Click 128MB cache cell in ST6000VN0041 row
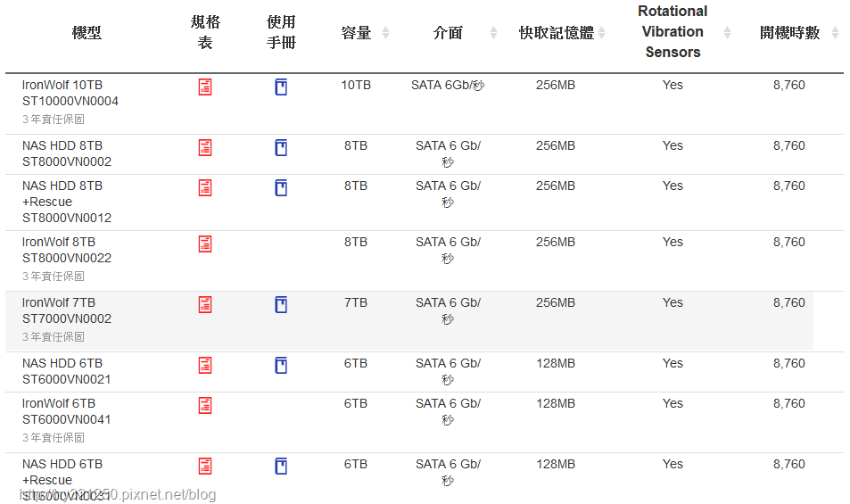Image resolution: width=850 pixels, height=504 pixels. 556,404
